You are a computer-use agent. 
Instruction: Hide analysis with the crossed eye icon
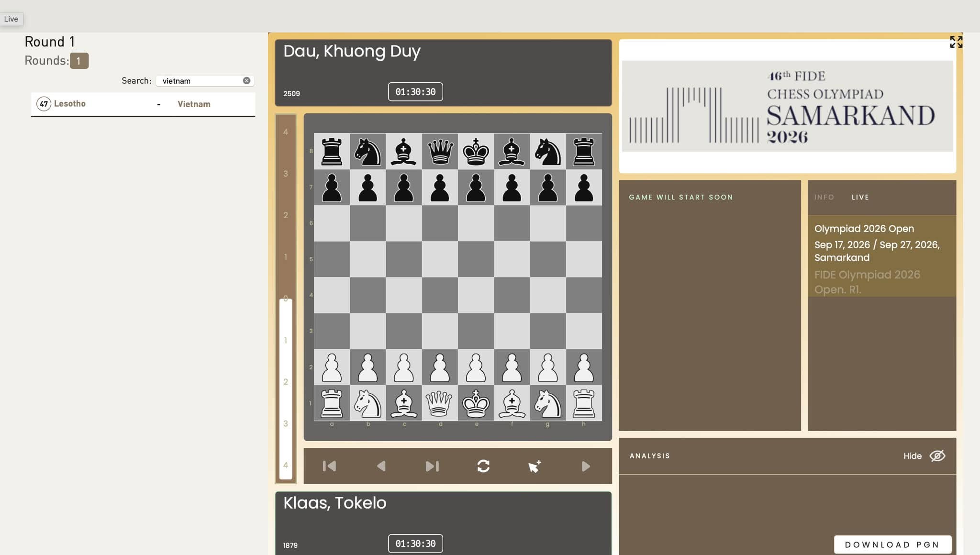tap(937, 455)
